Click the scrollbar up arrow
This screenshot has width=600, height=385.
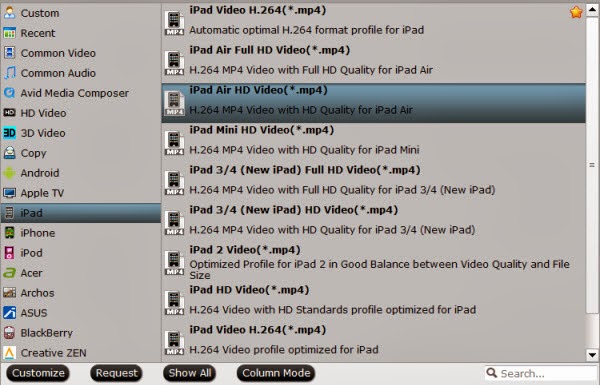click(x=592, y=10)
